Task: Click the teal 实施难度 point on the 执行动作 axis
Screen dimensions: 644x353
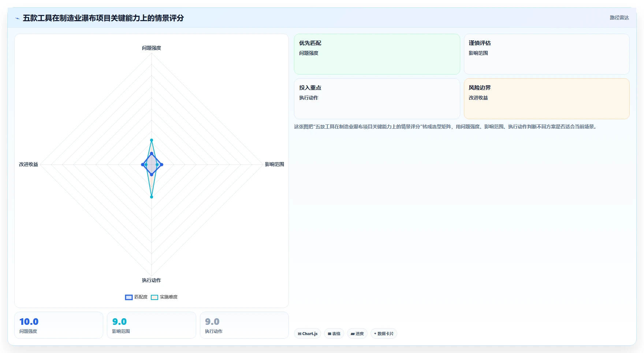Action: [x=152, y=197]
